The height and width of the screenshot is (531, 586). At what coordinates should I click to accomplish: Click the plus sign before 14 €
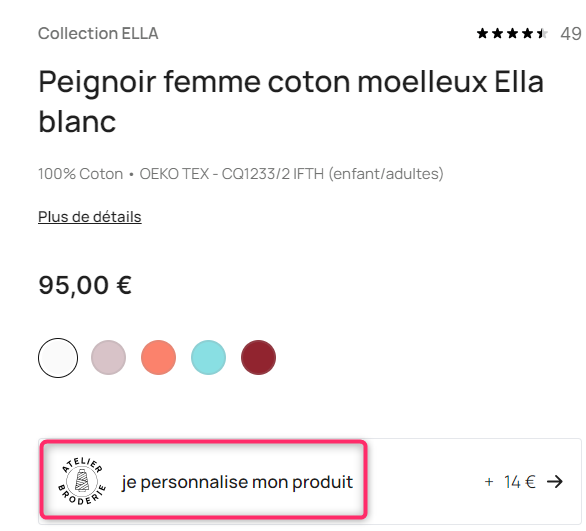(489, 482)
